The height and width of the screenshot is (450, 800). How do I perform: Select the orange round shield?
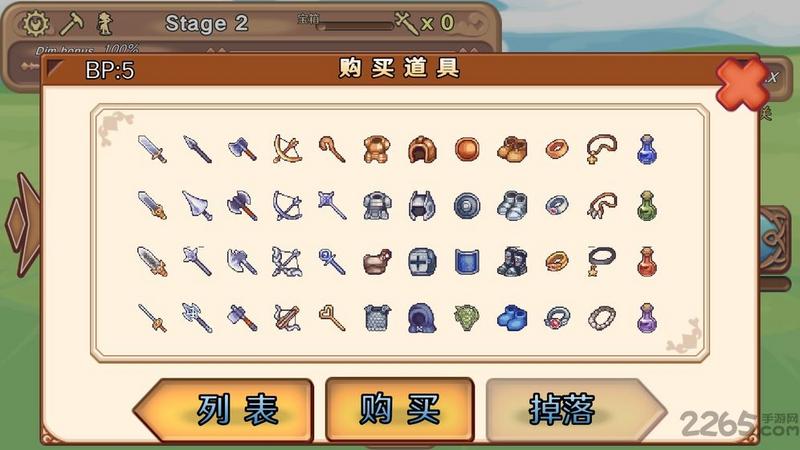pyautogui.click(x=467, y=149)
